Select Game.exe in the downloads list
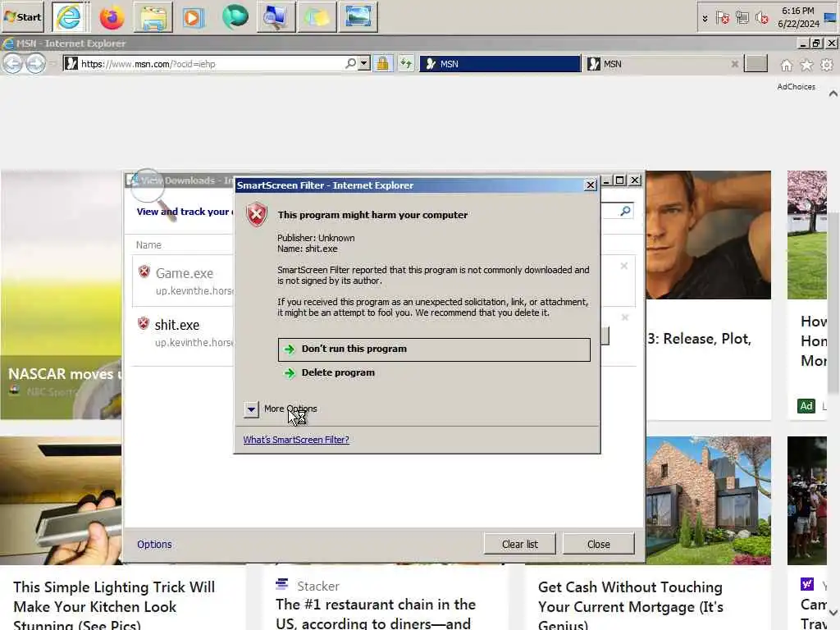This screenshot has width=840, height=630. coord(185,273)
